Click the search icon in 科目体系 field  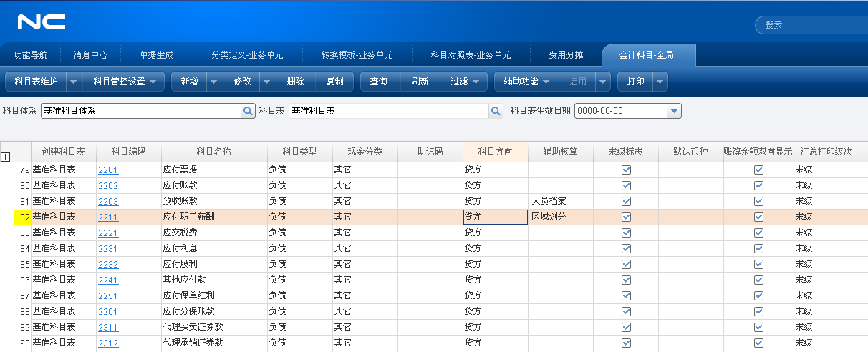[x=248, y=111]
